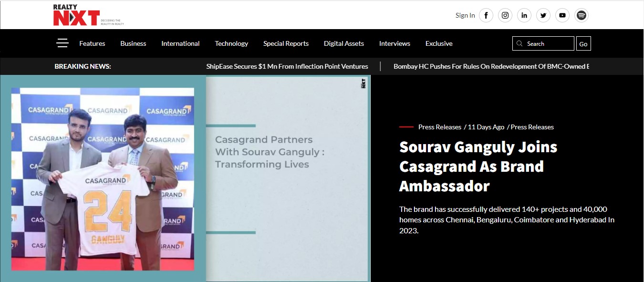Open the Facebook social icon
The height and width of the screenshot is (282, 644).
point(486,15)
